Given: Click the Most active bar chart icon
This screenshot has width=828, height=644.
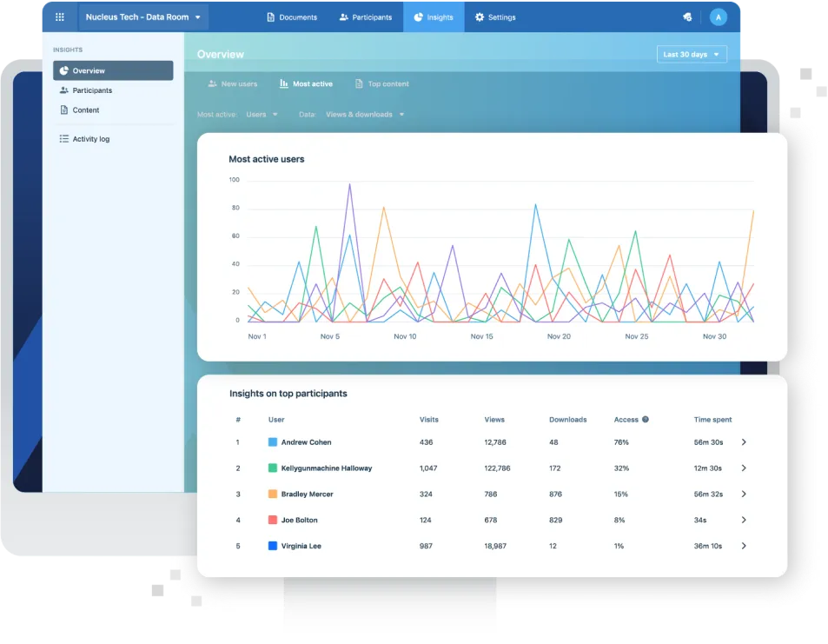Looking at the screenshot, I should 283,83.
